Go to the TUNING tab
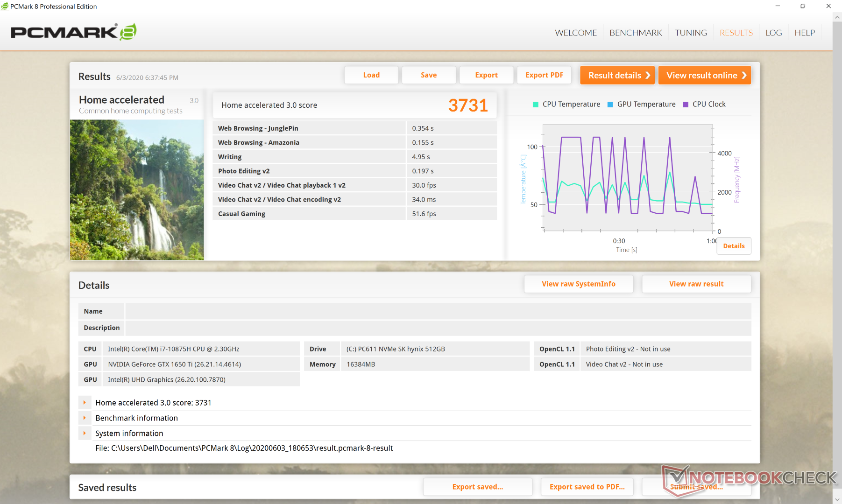 (x=691, y=33)
